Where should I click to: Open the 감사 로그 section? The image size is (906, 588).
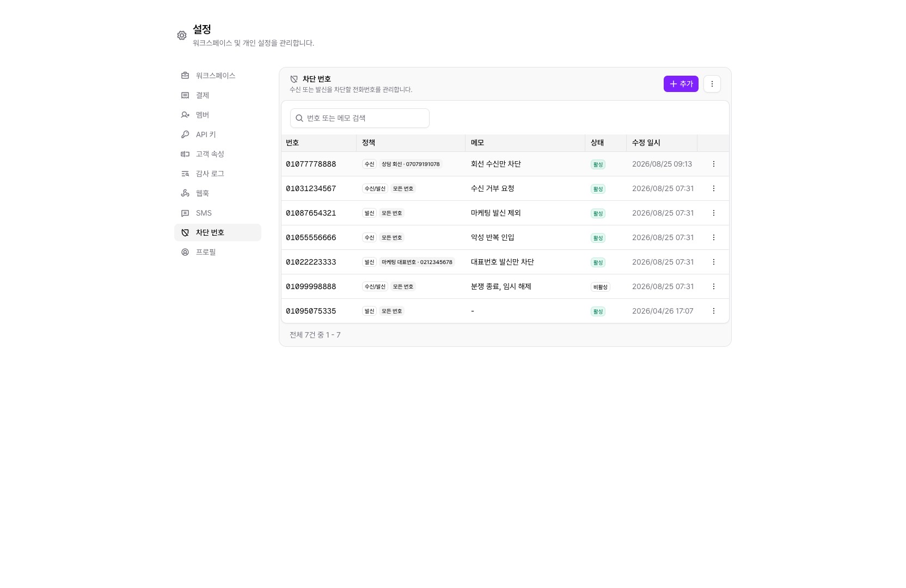point(218,174)
